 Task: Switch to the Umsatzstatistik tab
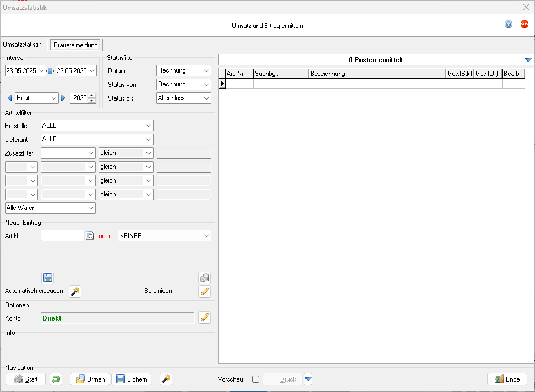(x=22, y=45)
